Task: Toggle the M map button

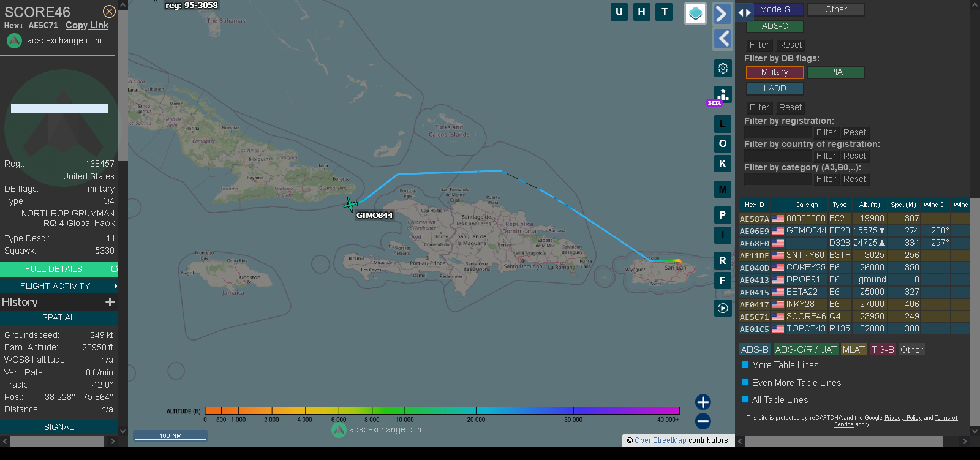Action: point(723,189)
